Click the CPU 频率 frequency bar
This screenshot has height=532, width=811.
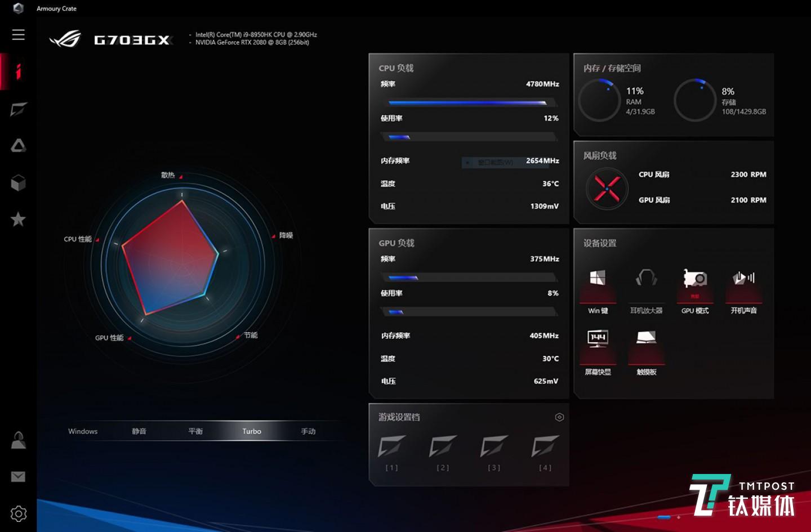tap(468, 103)
